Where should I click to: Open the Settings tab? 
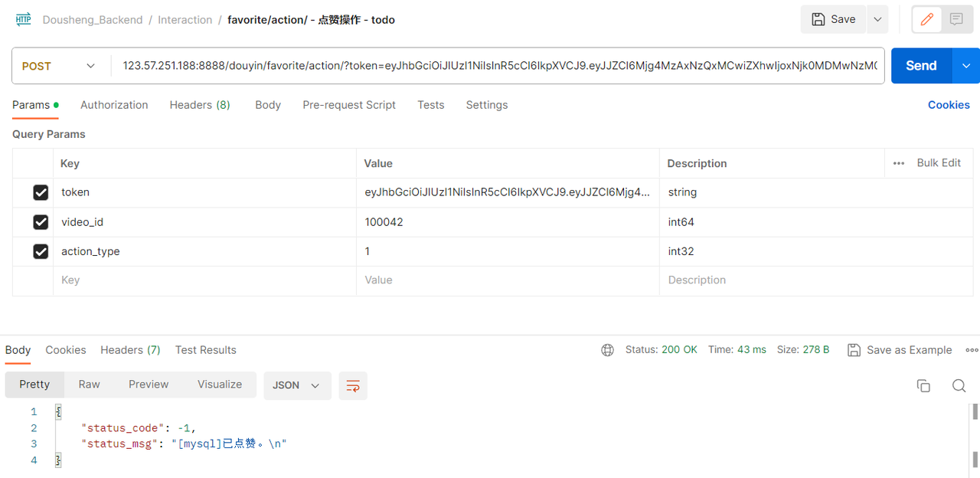pos(487,105)
